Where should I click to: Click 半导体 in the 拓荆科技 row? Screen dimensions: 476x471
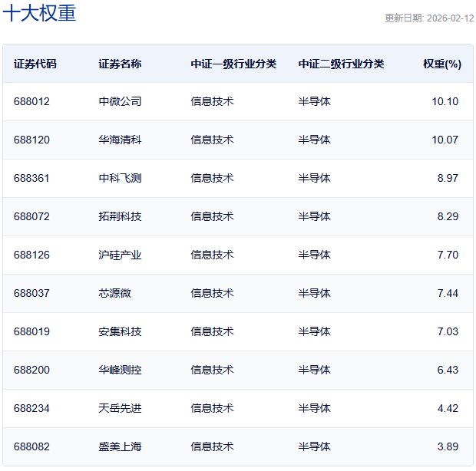[x=314, y=216]
